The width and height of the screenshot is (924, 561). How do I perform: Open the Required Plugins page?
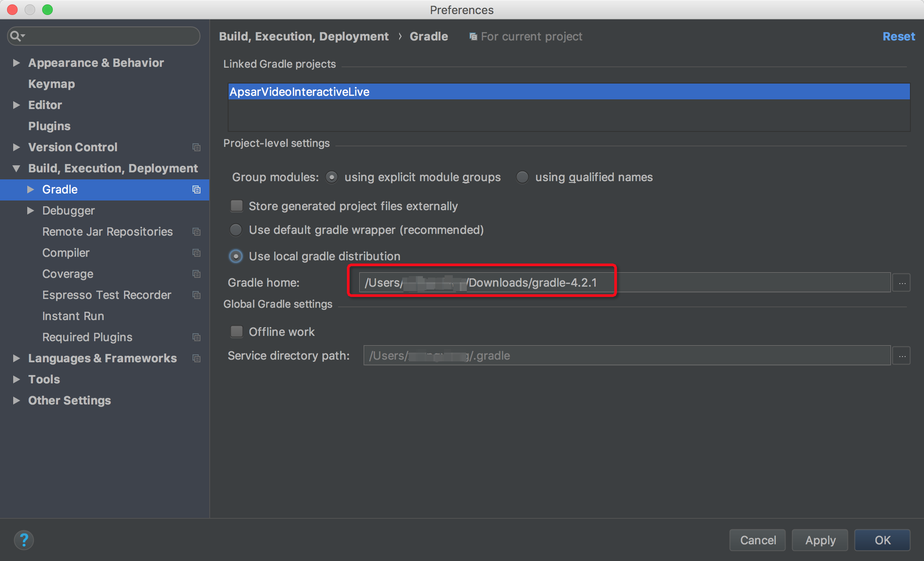[87, 337]
